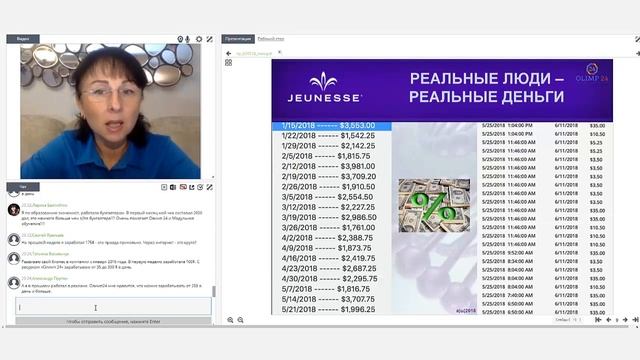Click the avatar beside the 35–300 message
Viewport: 640px width, 360px height.
[x=14, y=258]
